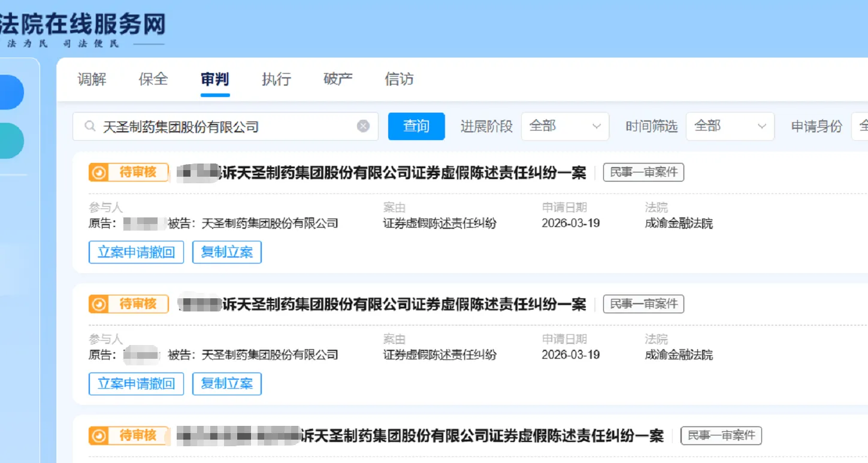868x463 pixels.
Task: Switch to the 调解 tab
Action: click(x=91, y=80)
